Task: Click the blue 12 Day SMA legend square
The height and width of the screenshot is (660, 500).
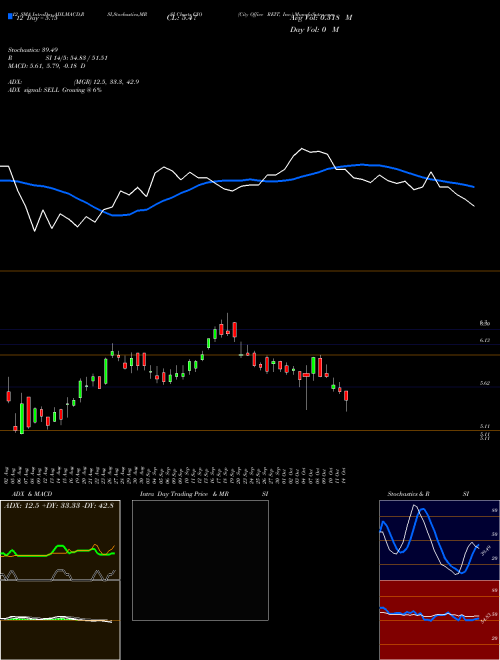Action: 10,16
